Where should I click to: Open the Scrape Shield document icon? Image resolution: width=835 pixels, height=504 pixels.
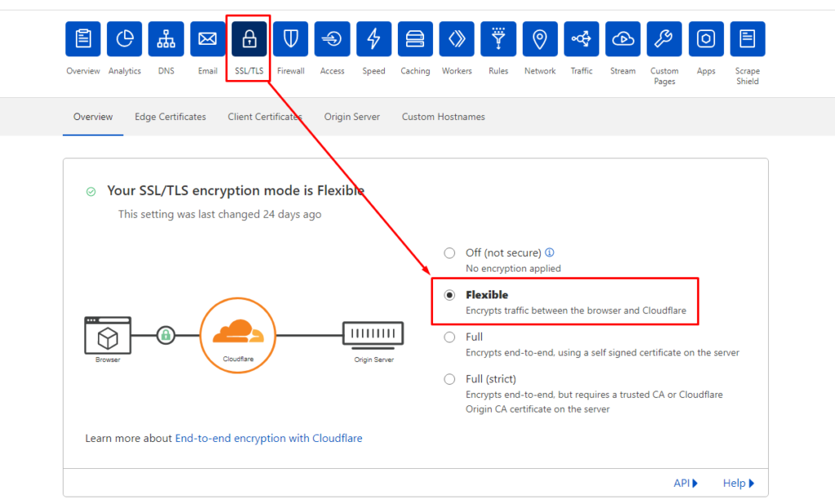point(748,39)
